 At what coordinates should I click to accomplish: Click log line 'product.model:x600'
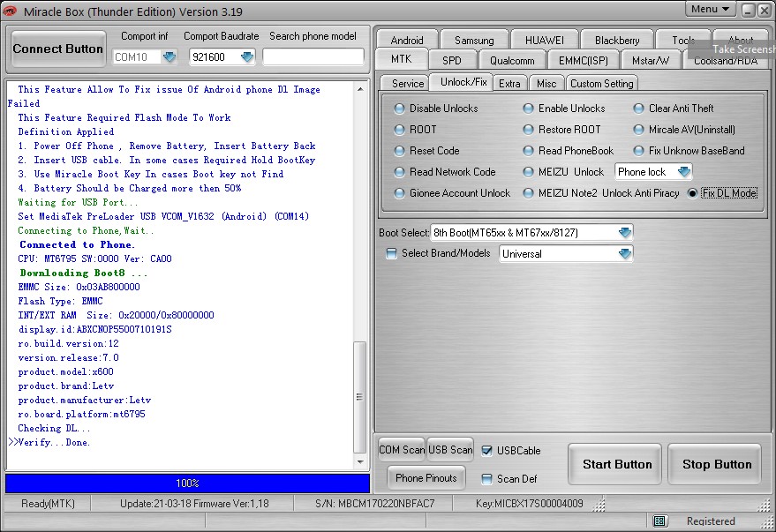pyautogui.click(x=66, y=371)
